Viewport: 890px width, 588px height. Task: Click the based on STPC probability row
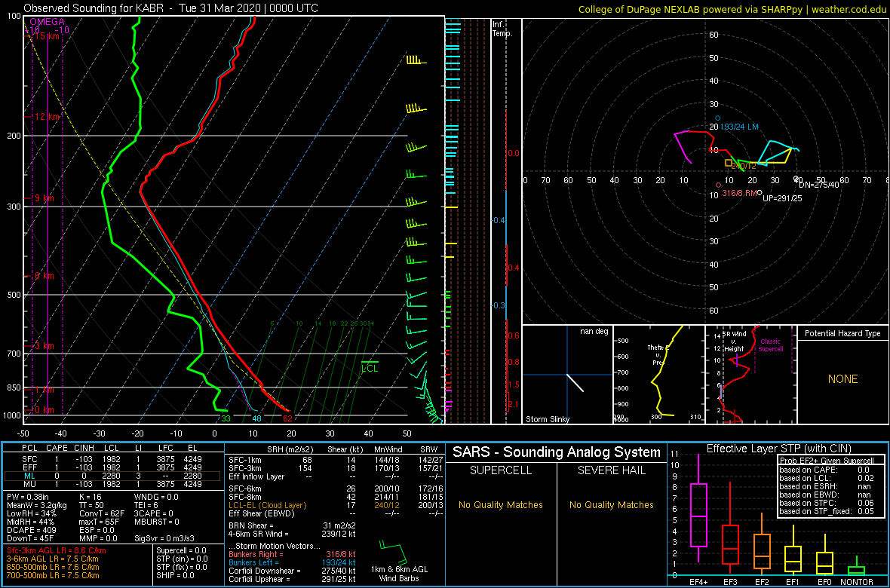828,502
